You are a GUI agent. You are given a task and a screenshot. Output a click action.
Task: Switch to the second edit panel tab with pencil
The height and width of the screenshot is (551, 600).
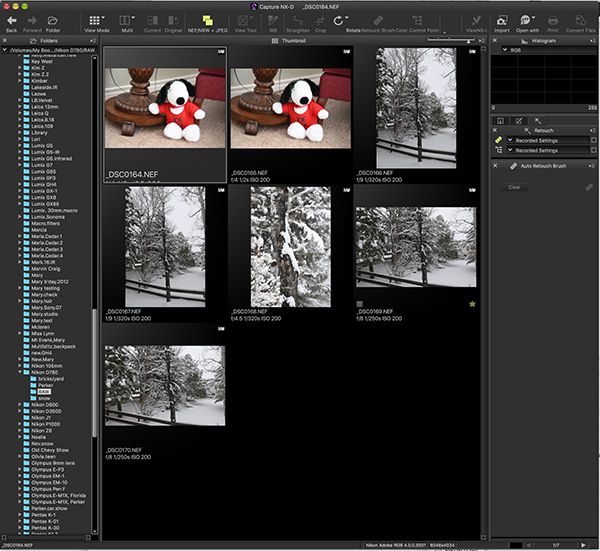[518, 121]
